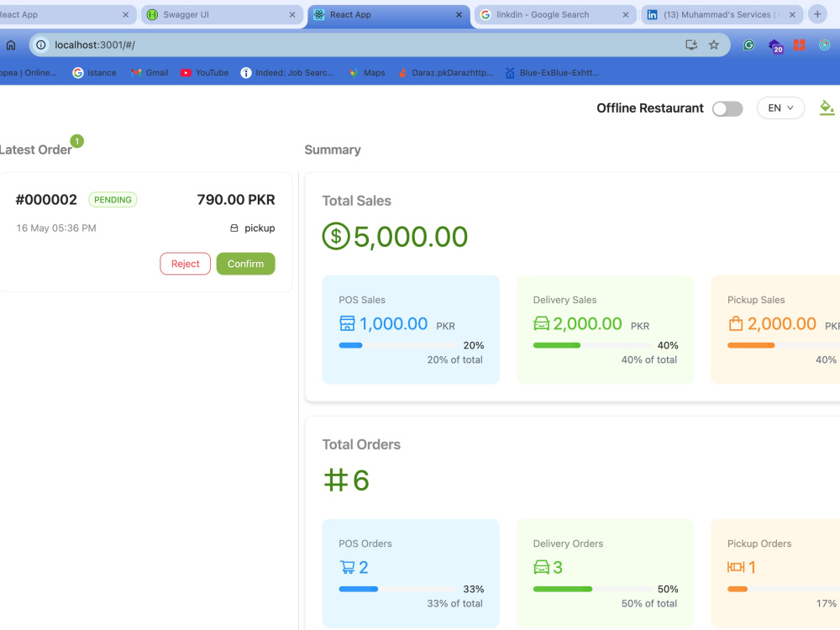The height and width of the screenshot is (630, 840).
Task: Open the Maps bookmark
Action: [x=367, y=73]
